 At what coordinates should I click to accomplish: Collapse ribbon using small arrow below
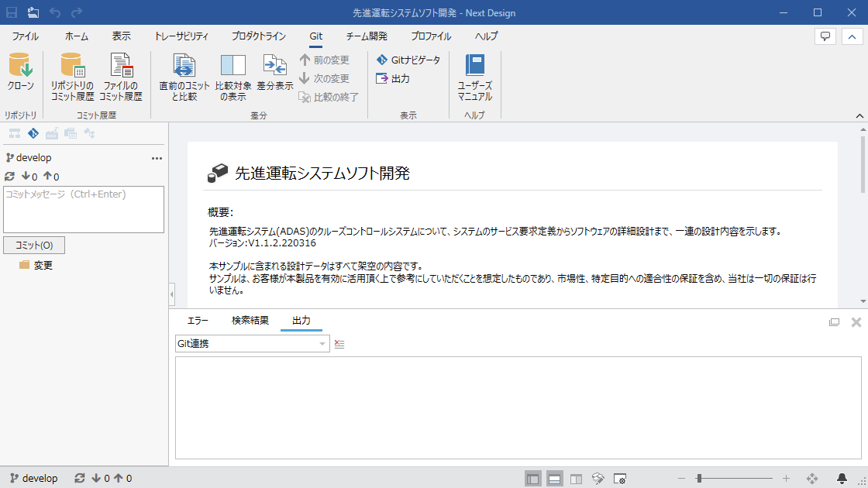pos(859,115)
